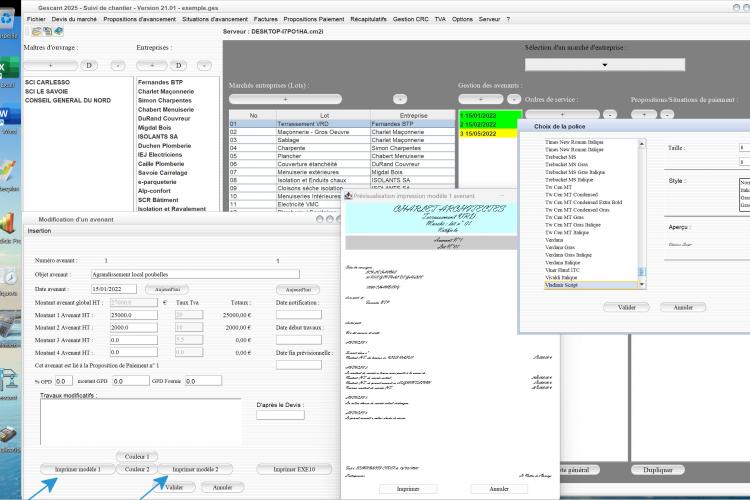Add an avenant under Gestion des avenants
Screen dimensions: 750x500
481,99
